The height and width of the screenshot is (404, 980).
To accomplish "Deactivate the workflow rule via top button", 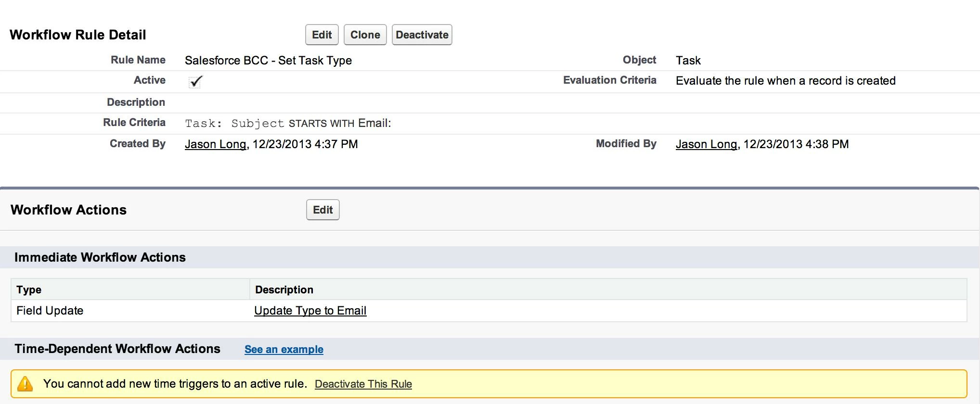I will click(422, 35).
